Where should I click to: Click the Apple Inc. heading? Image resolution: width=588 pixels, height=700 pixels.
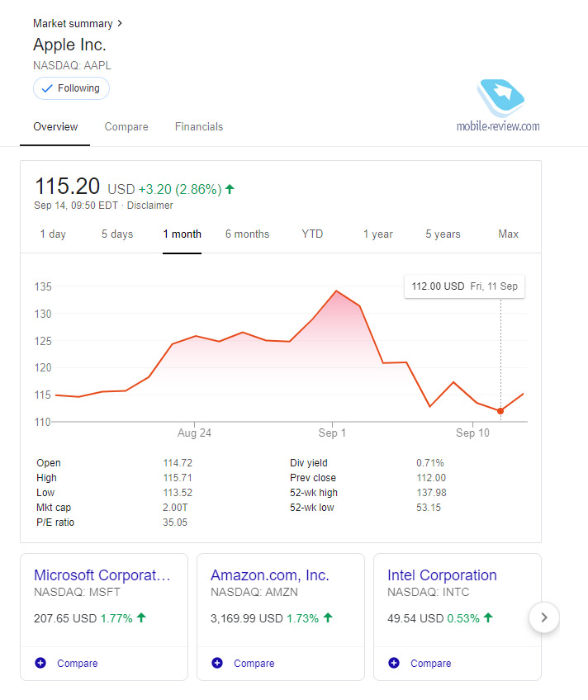pos(69,45)
